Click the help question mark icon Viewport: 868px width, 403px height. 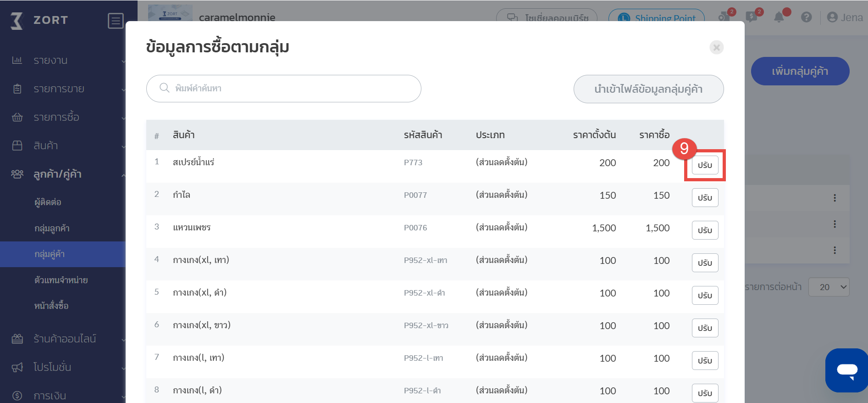[x=806, y=17]
